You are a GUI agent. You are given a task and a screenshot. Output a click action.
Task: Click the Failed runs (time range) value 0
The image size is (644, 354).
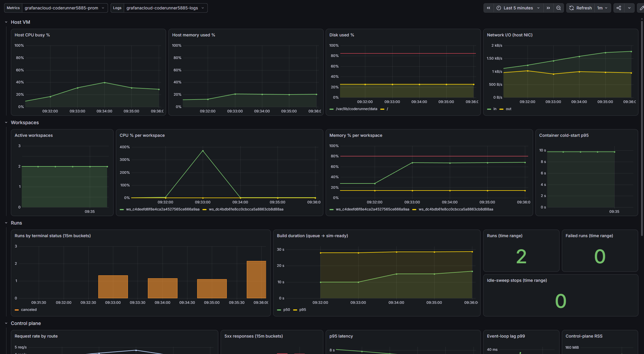coord(600,257)
